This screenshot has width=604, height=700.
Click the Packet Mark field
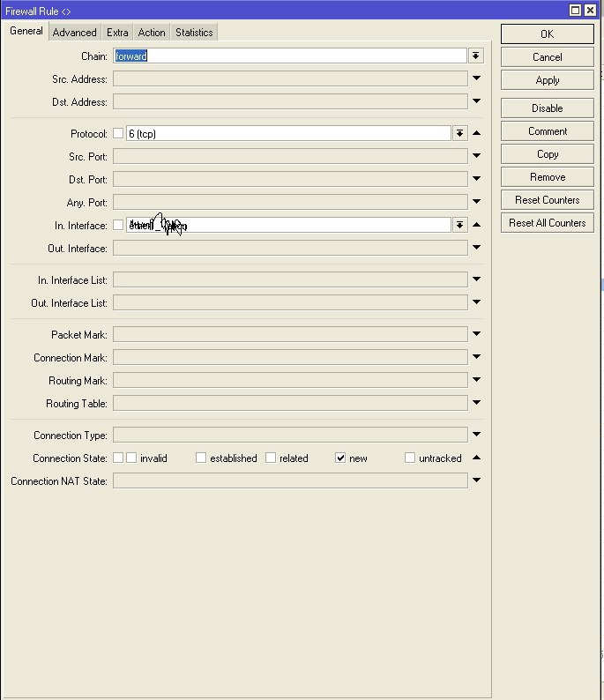click(x=290, y=334)
